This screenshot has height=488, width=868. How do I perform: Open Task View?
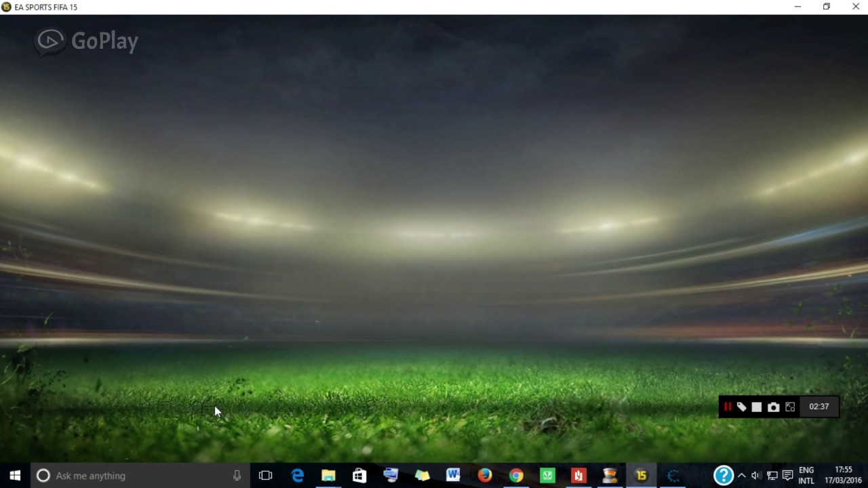click(x=266, y=476)
